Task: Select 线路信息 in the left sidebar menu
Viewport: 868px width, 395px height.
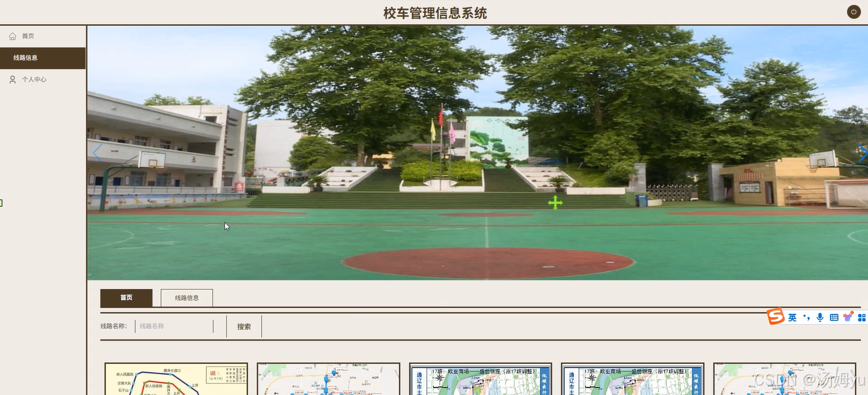Action: pos(27,58)
